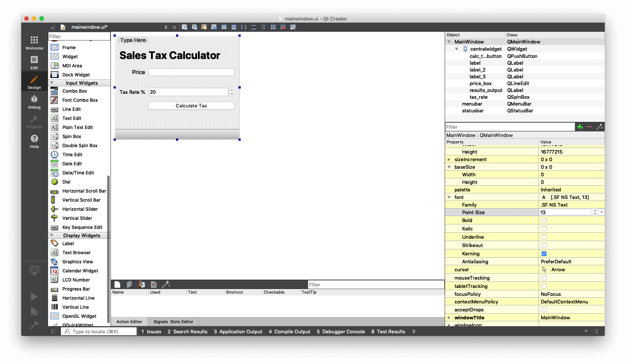Open the property editor wrench settings
This screenshot has height=364, width=626.
(x=600, y=127)
